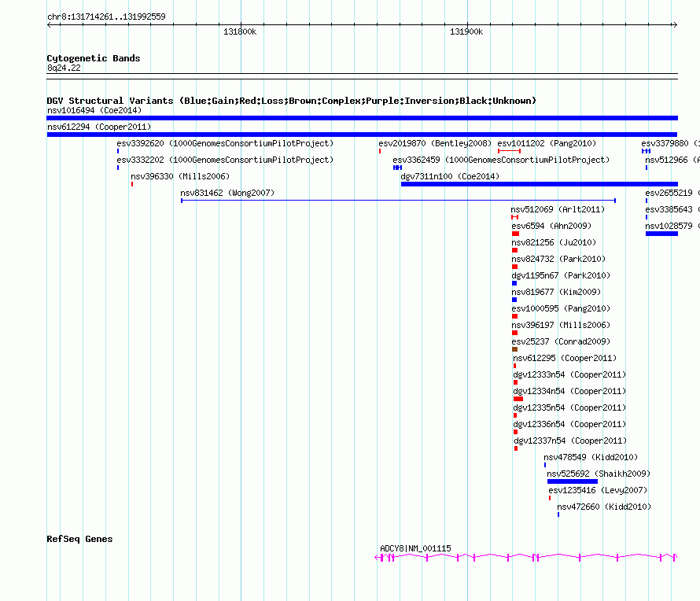The image size is (700, 601).
Task: Open nsv396197 (Mills2006) label
Action: pos(561,325)
